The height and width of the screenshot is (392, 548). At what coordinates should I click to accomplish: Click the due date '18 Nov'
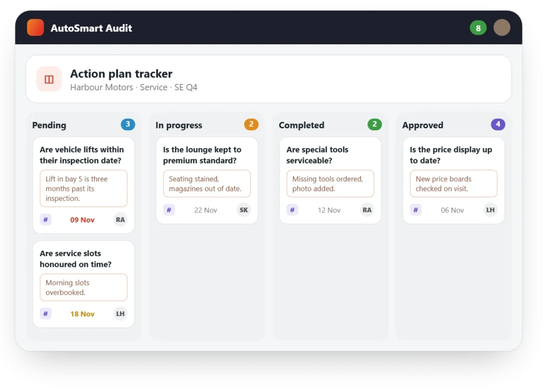pyautogui.click(x=82, y=314)
